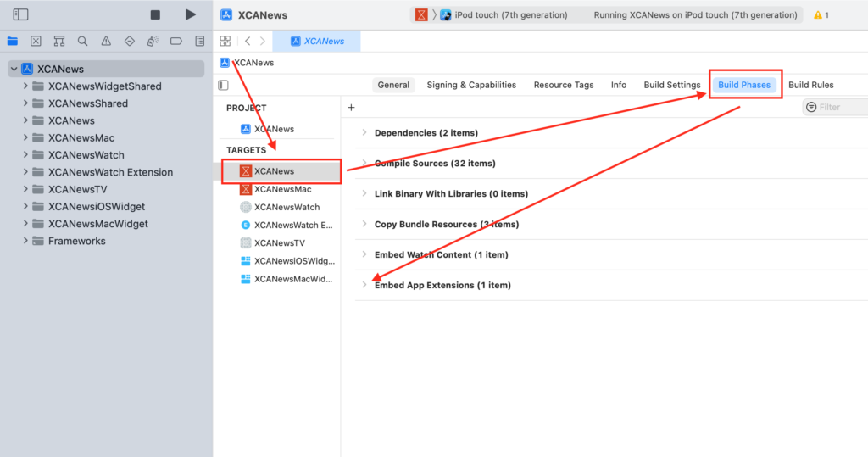
Task: Select XCANewsShared folder row
Action: [x=106, y=103]
